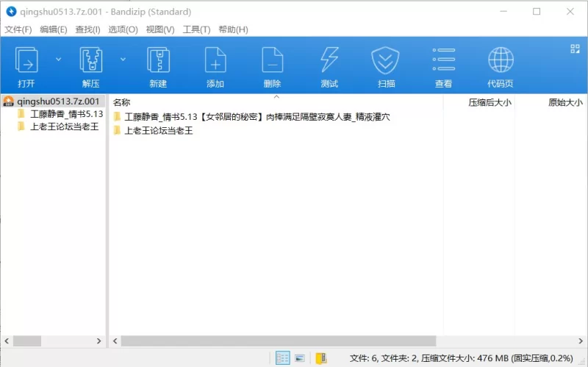Open the 选项(O) menu
Image resolution: width=588 pixels, height=367 pixels.
coord(123,29)
